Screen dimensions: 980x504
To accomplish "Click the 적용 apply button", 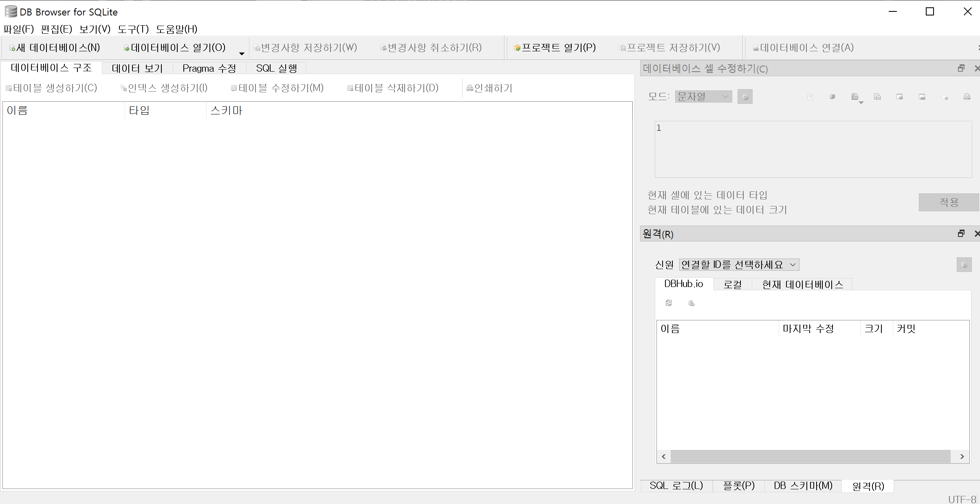I will (949, 202).
